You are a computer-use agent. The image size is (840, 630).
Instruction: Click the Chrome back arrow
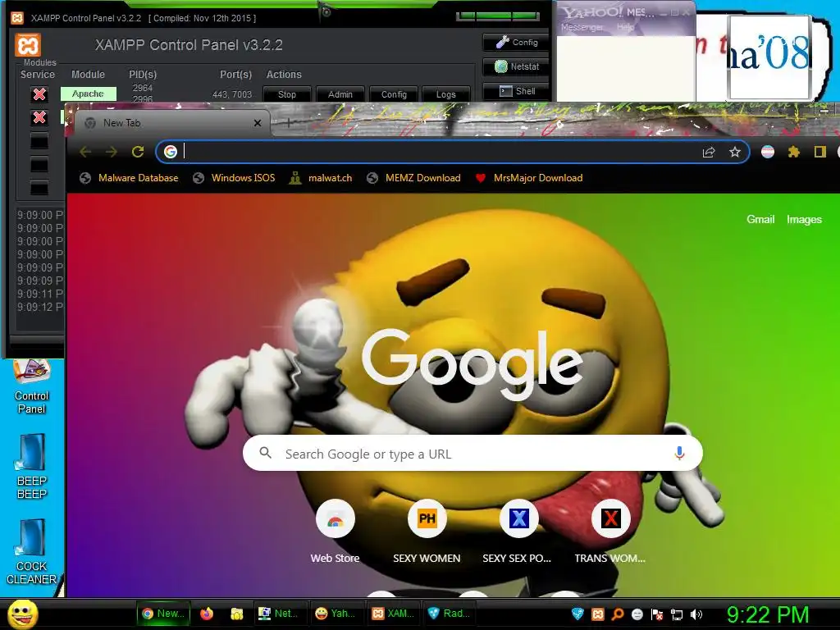click(85, 152)
